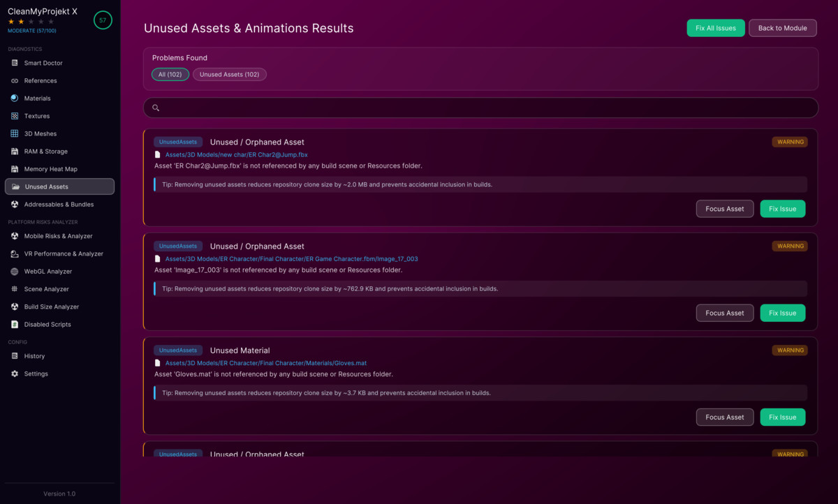Open path ending in Image_17_003
The image size is (838, 504).
click(292, 258)
